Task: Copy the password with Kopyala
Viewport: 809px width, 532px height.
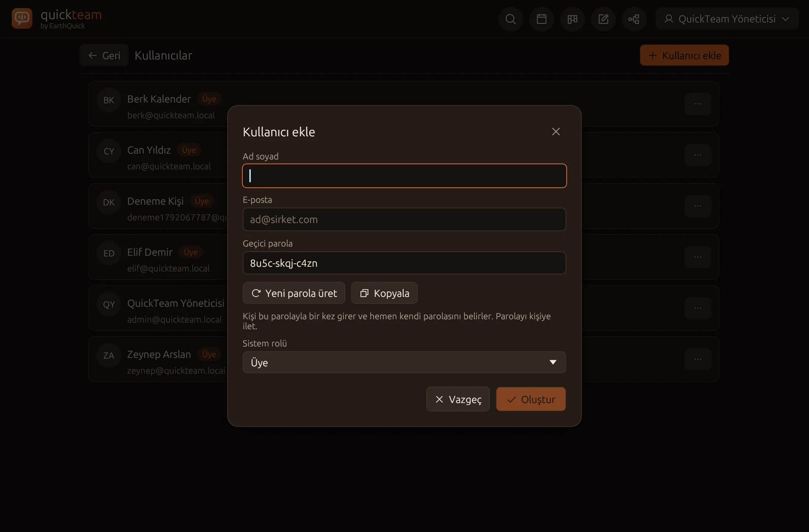Action: tap(384, 293)
